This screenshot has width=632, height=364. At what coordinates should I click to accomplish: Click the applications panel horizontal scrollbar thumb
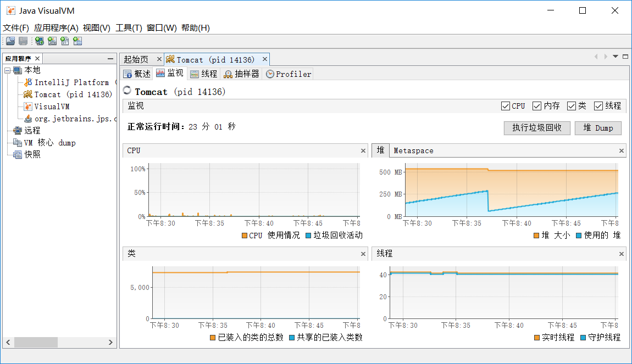(36, 342)
